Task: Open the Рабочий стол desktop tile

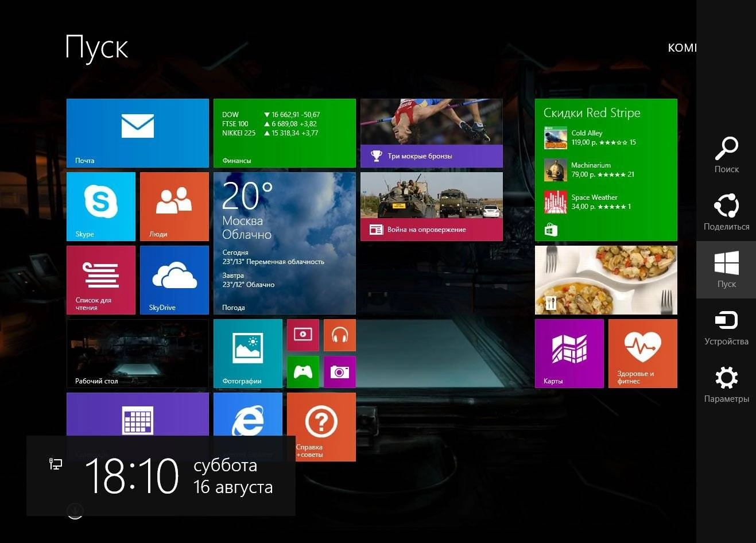Action: point(138,354)
